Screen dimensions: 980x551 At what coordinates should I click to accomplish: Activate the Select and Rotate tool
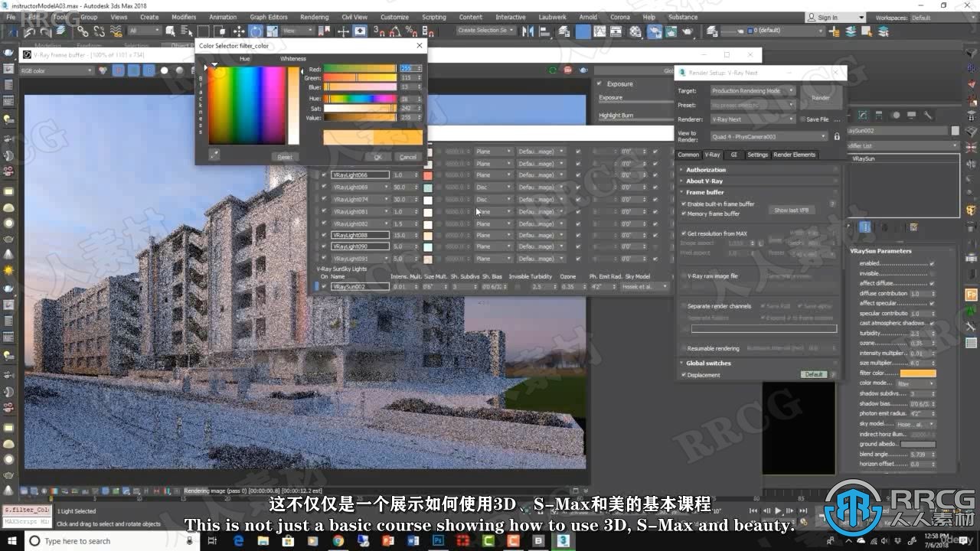[x=256, y=31]
